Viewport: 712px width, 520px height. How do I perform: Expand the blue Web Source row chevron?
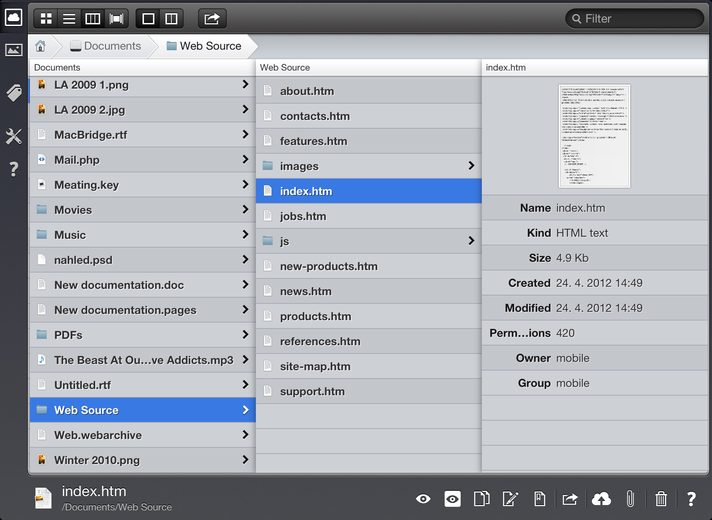(x=245, y=410)
